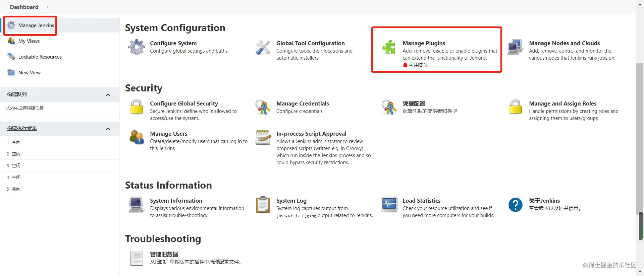644x276 pixels.
Task: Open the Manage and Assign Roles link
Action: (563, 103)
